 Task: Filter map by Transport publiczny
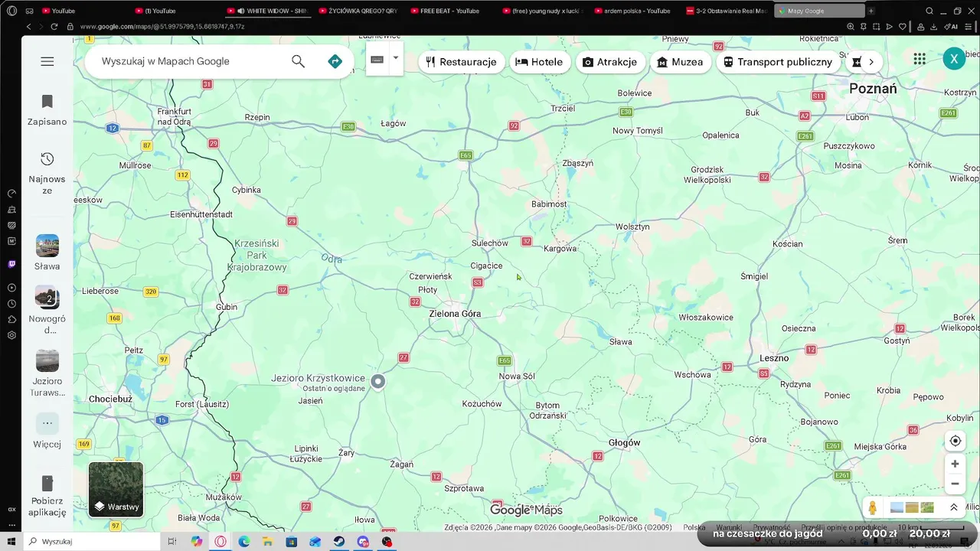click(x=779, y=62)
